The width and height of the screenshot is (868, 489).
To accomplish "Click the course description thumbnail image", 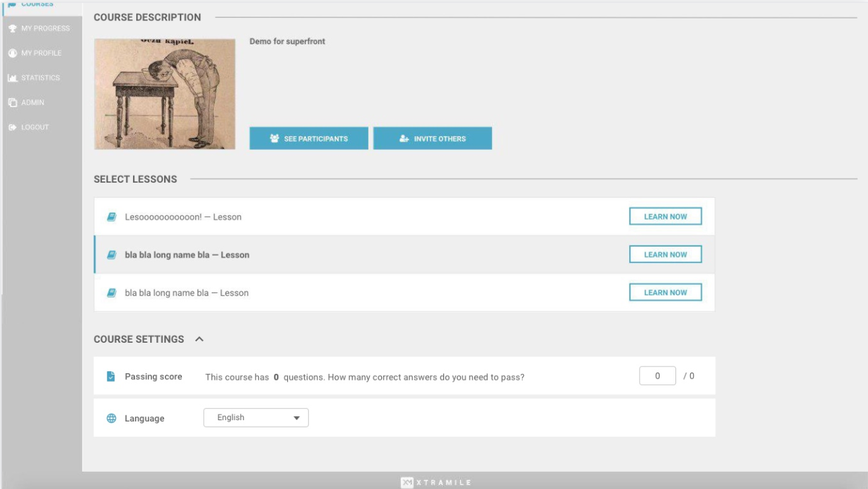I will 165,94.
